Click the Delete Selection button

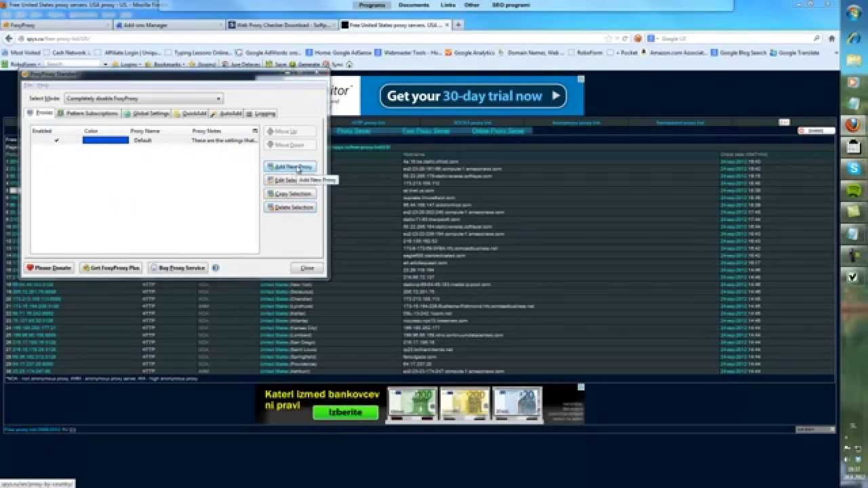pos(290,207)
